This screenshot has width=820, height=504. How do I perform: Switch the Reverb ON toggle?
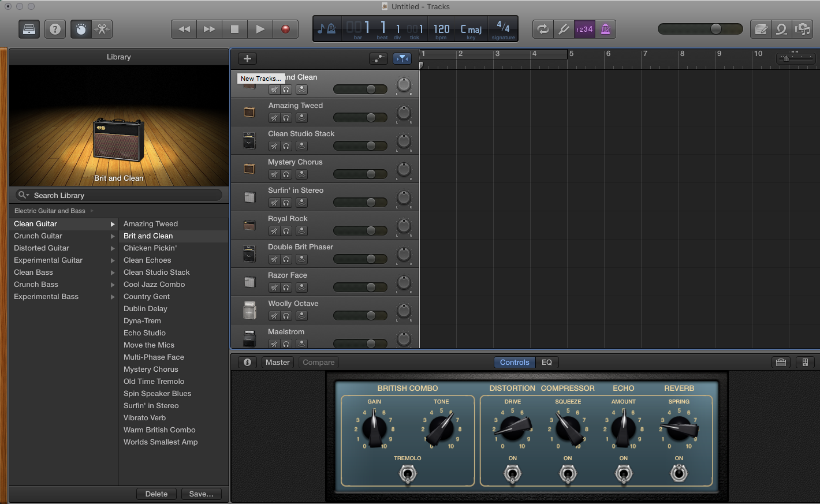(x=679, y=474)
